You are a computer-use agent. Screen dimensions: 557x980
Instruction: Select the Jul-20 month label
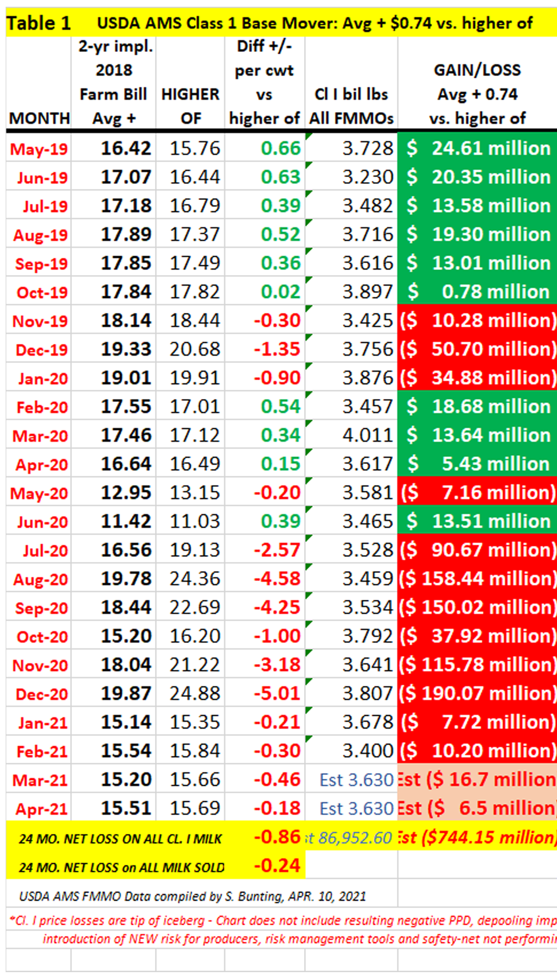(x=45, y=550)
